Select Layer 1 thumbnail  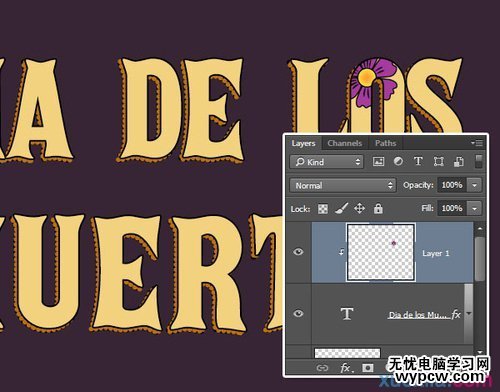381,252
